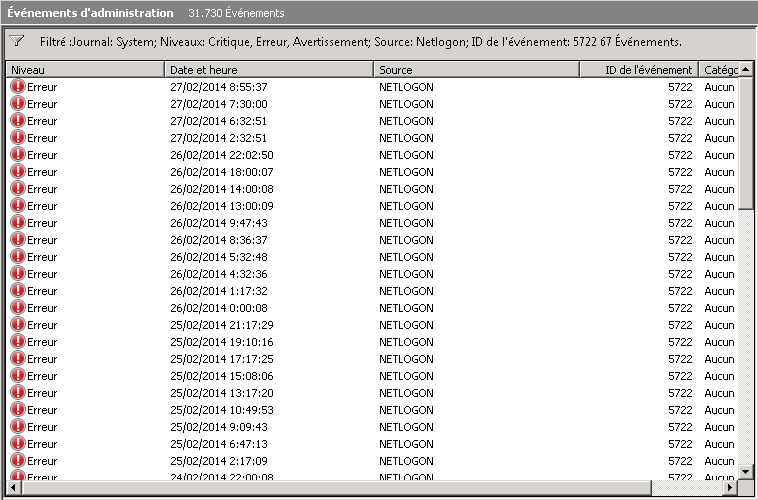Click Aucun category in 25/02/2014 17:17:25 row
Viewport: 758px width, 500px height.
point(719,359)
